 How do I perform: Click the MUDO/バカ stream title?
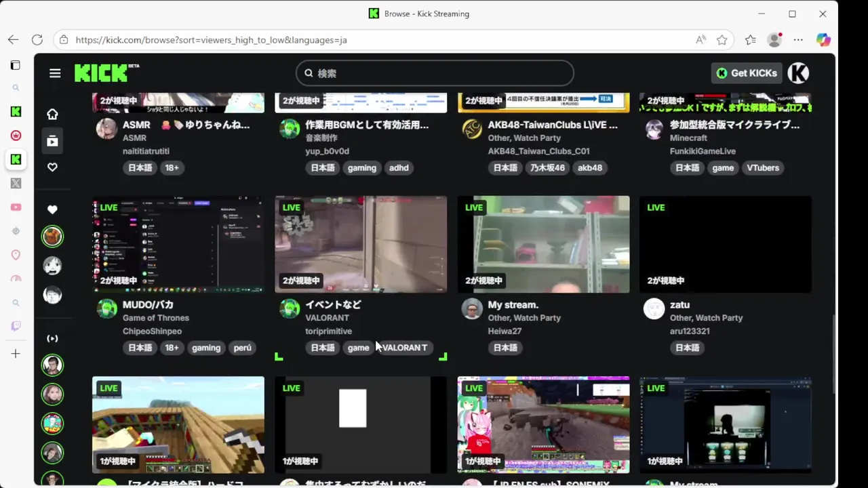pyautogui.click(x=148, y=305)
